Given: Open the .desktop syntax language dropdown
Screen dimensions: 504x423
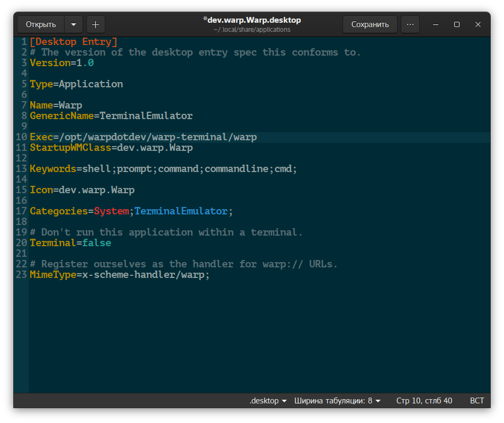Looking at the screenshot, I should coord(268,401).
